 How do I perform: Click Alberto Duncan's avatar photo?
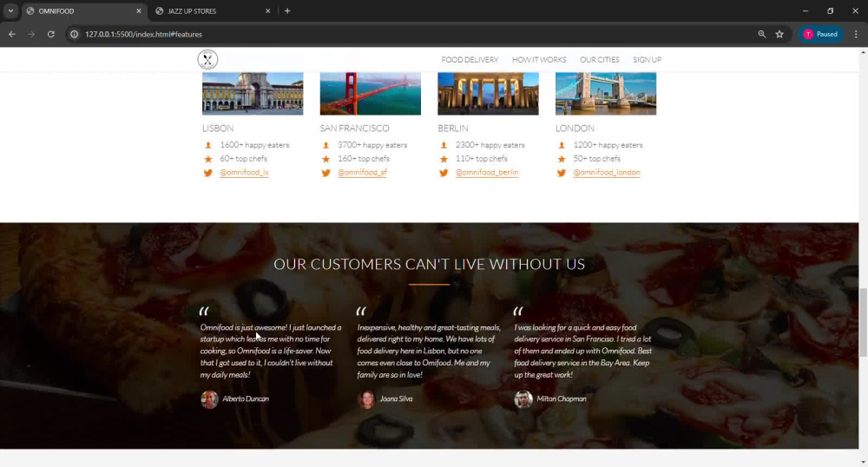pos(209,399)
